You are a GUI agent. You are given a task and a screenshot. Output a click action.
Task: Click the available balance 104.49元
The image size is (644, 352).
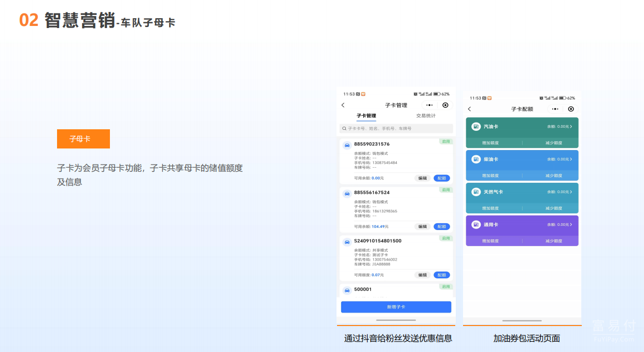[x=380, y=226]
